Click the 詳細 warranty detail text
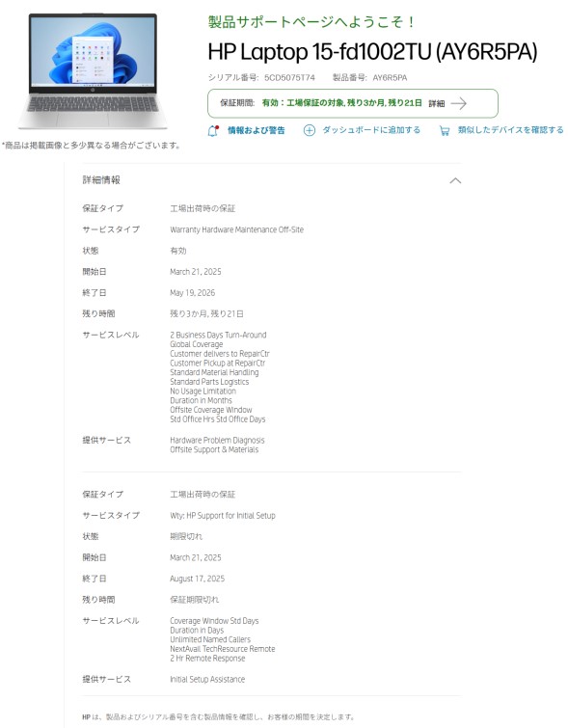The width and height of the screenshot is (568, 728). pos(437,103)
